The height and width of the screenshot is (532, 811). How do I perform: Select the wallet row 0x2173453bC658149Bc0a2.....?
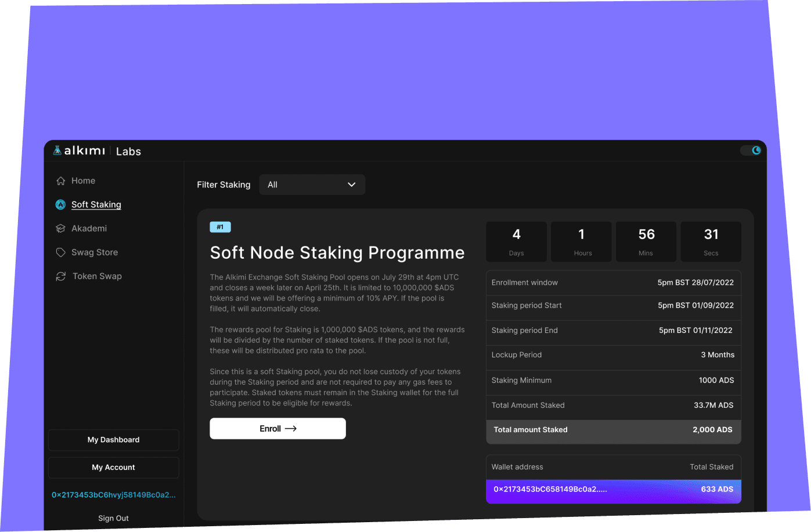[614, 491]
